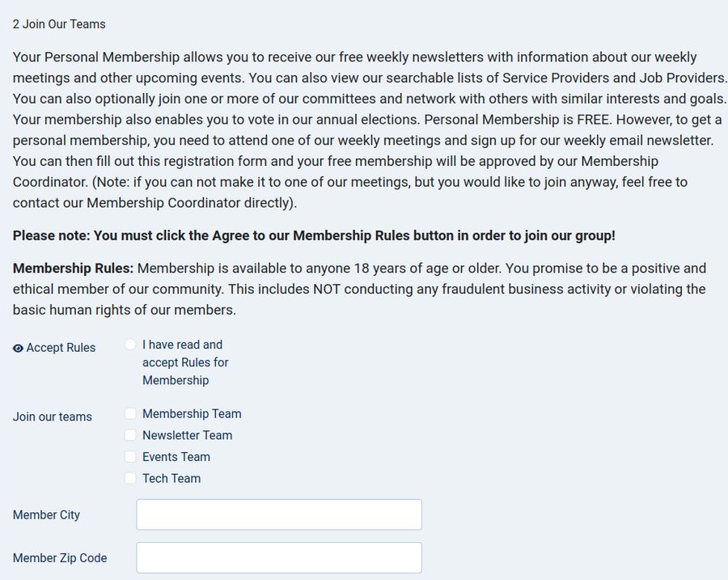Click the bold 'Membership Rules:' text

[x=73, y=268]
